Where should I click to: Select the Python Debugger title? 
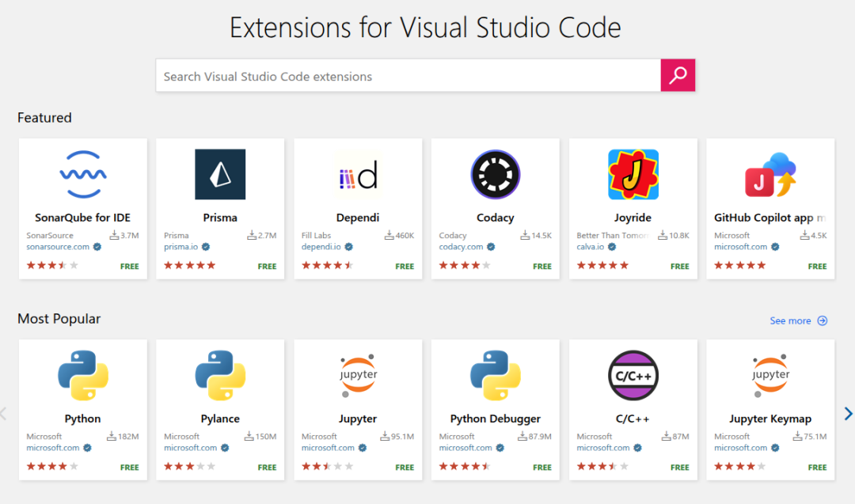tap(495, 419)
